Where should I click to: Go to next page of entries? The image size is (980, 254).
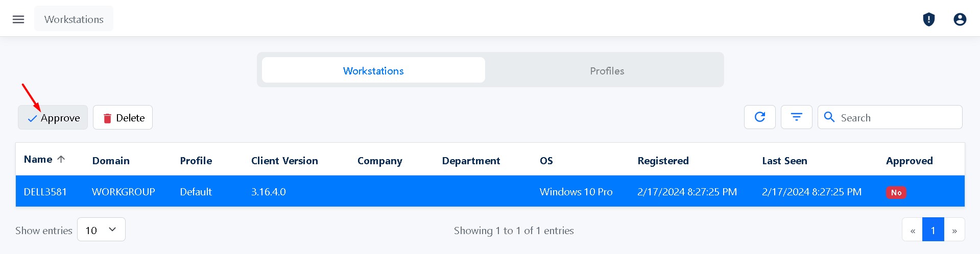(954, 231)
